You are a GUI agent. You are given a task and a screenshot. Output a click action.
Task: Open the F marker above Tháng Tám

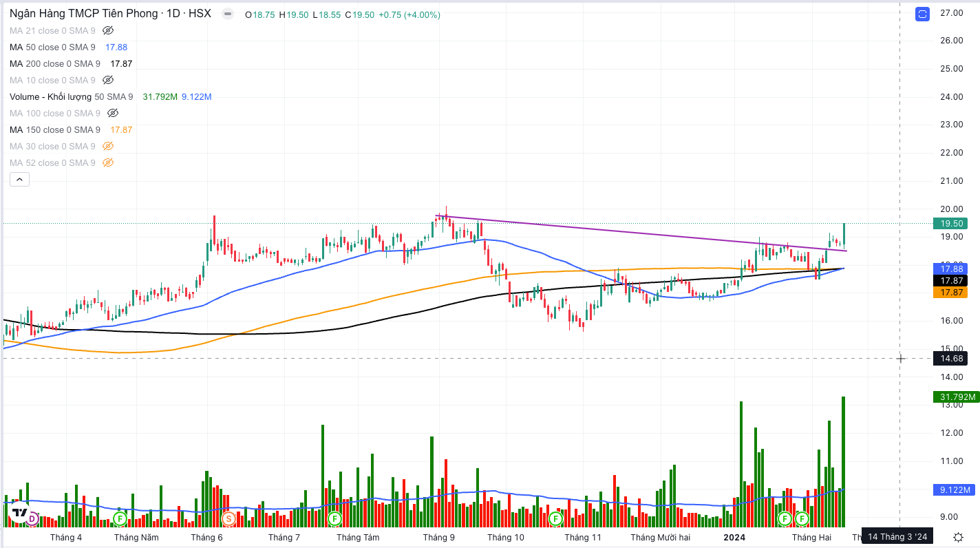pos(334,518)
